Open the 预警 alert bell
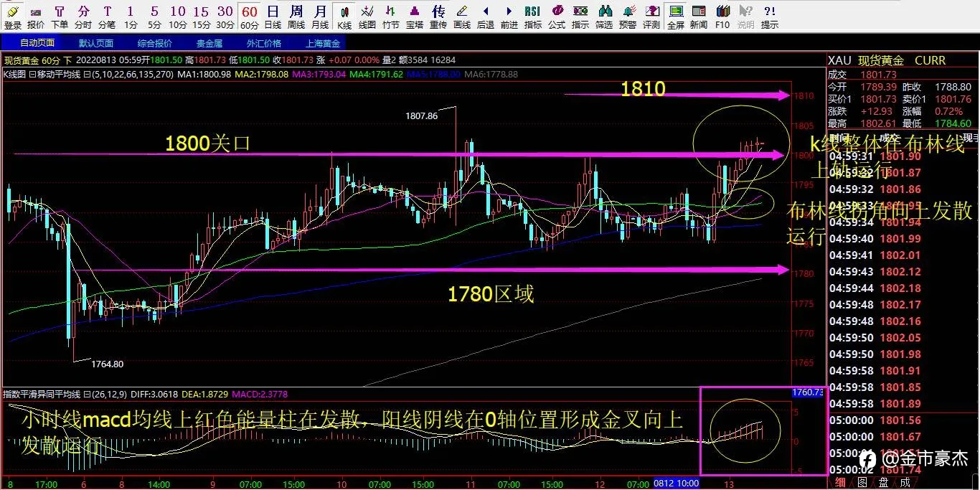Screen dimensions: 980x490 point(628,16)
